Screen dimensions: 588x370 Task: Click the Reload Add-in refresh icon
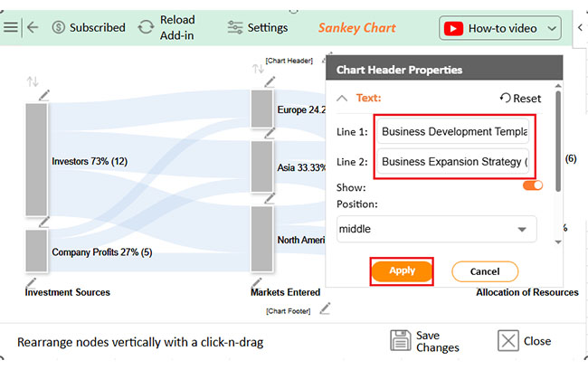click(x=146, y=27)
